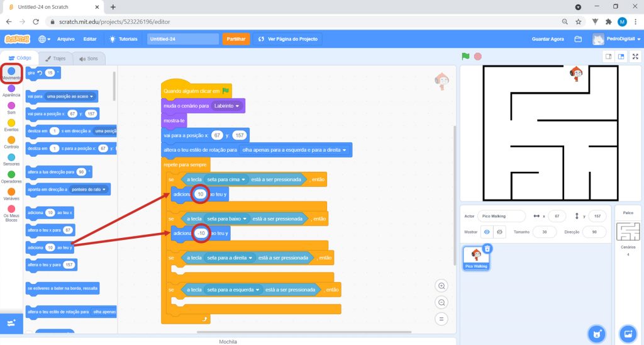Image resolution: width=644 pixels, height=345 pixels.
Task: Switch to the Código tab
Action: (19, 59)
